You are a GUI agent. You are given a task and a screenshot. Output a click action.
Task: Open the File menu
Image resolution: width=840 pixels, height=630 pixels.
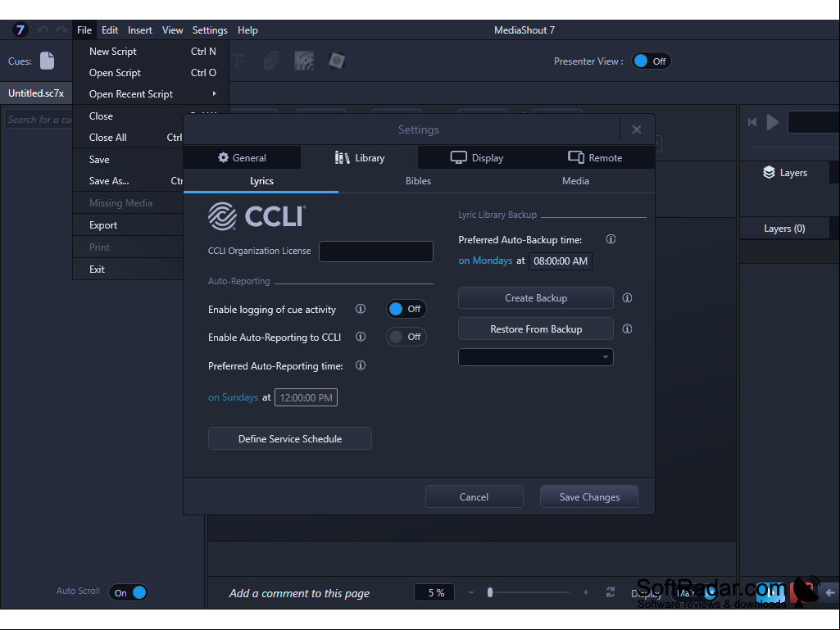84,30
